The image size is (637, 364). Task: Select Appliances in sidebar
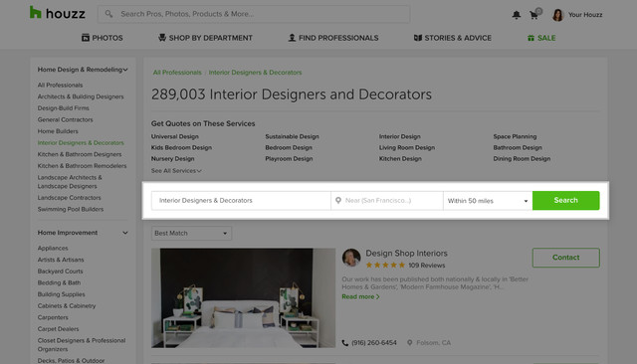(x=53, y=248)
